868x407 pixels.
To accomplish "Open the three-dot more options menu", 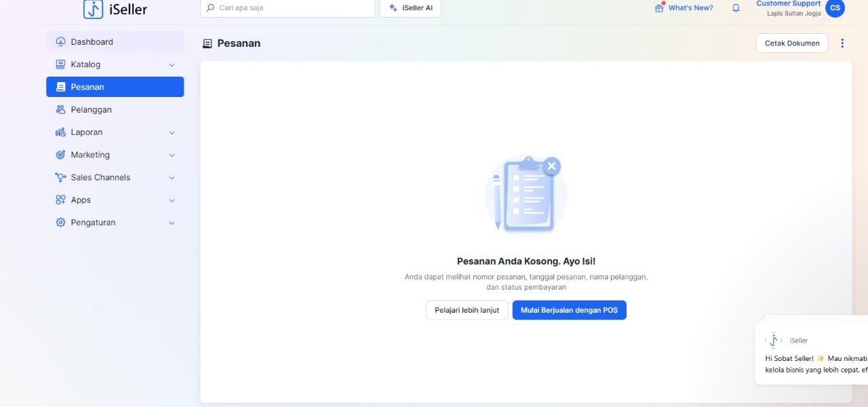I will pyautogui.click(x=842, y=43).
